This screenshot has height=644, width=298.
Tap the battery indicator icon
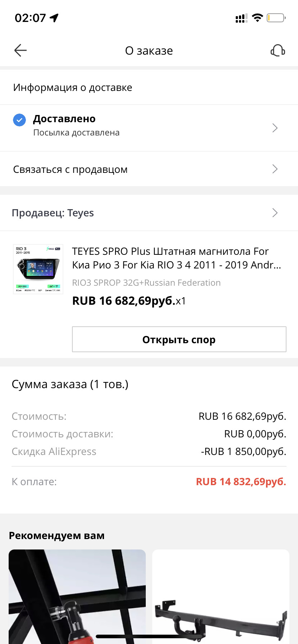[x=276, y=18]
